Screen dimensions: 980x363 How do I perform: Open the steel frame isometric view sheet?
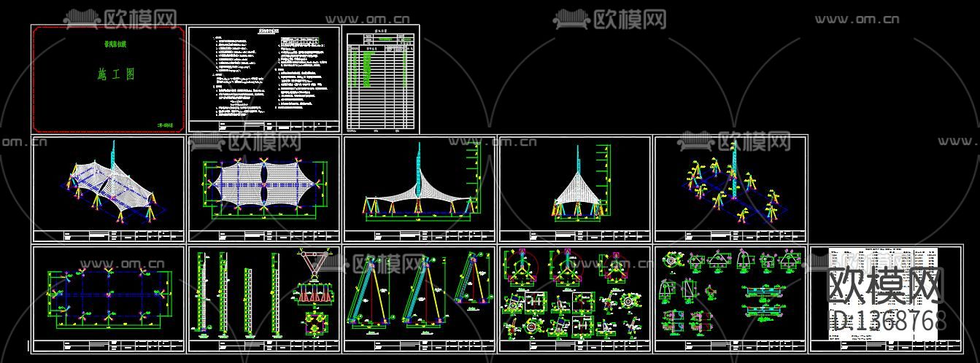coord(730,189)
